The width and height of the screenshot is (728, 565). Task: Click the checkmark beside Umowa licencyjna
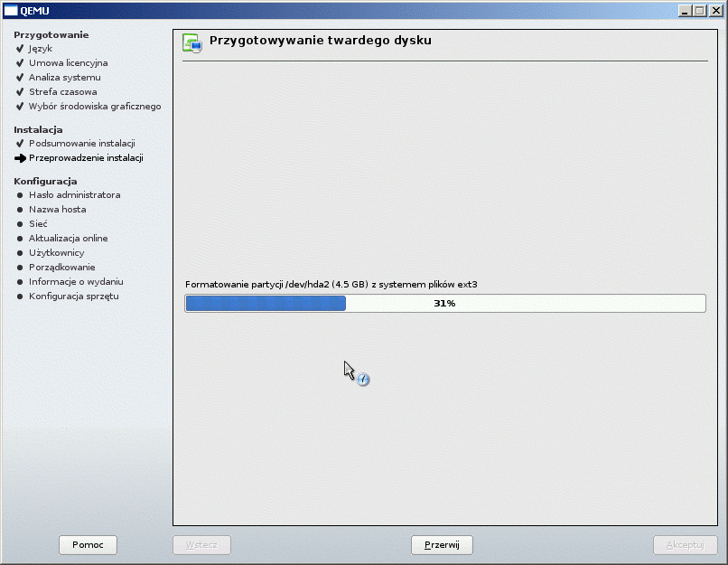[20, 63]
